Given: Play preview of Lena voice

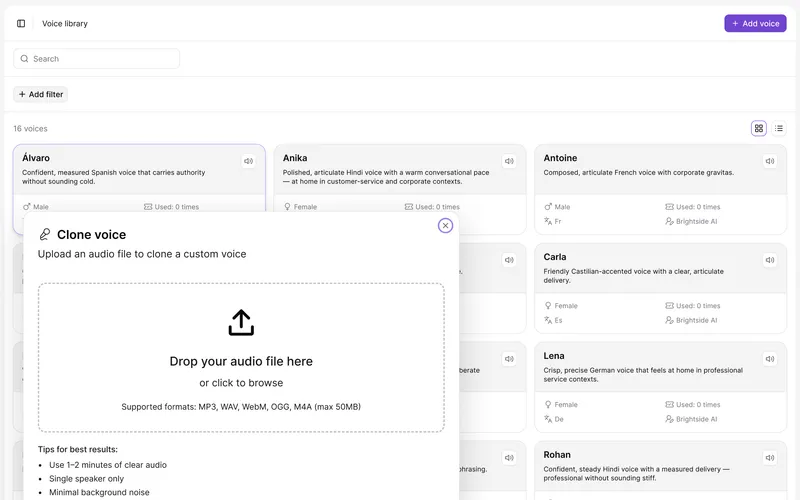Looking at the screenshot, I should coord(770,359).
